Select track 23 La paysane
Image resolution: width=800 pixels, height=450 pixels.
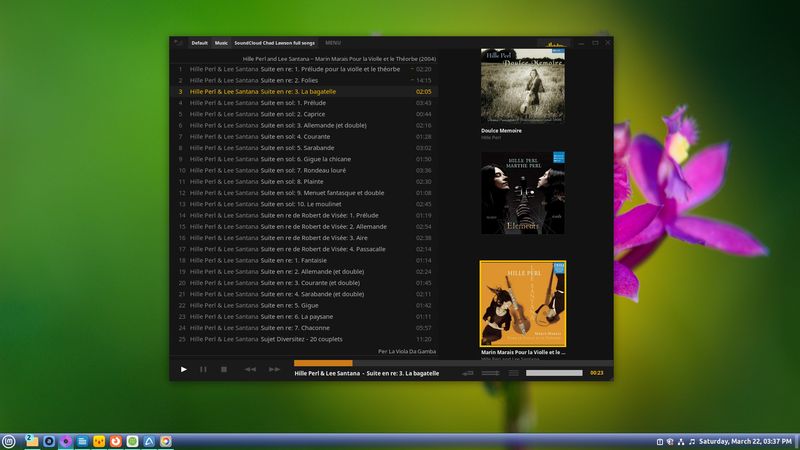point(305,316)
